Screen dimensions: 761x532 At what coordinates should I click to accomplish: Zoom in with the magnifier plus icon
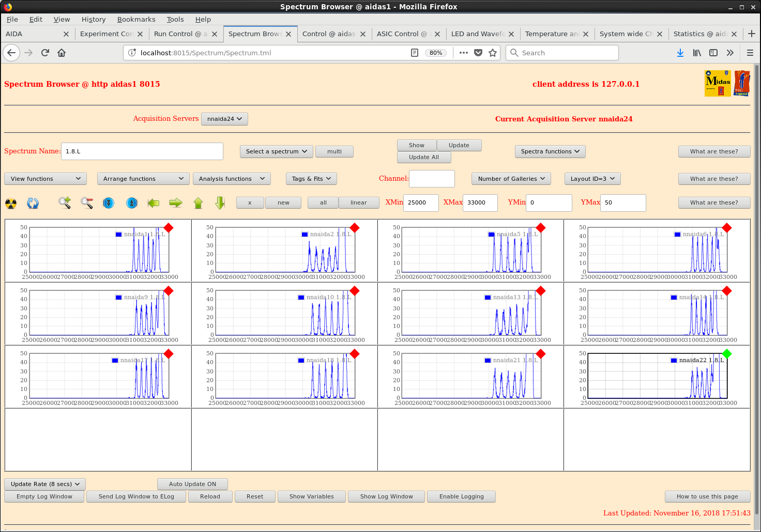[65, 203]
